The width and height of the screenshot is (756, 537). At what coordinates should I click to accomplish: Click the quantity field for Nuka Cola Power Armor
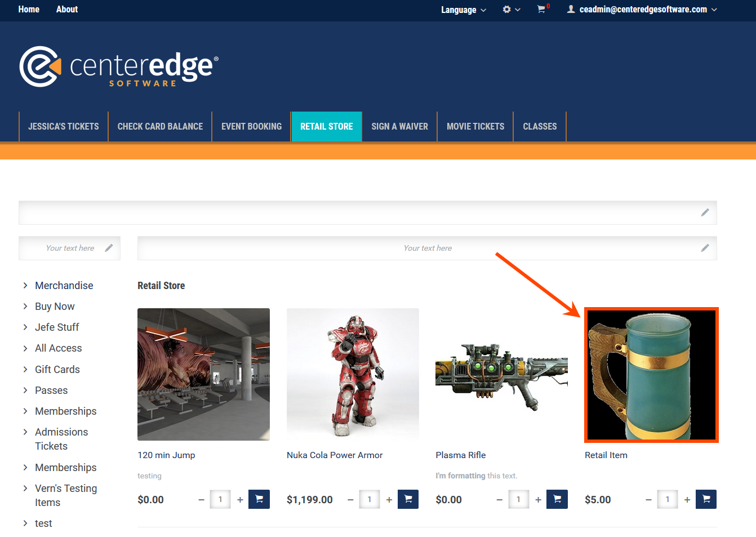click(370, 499)
